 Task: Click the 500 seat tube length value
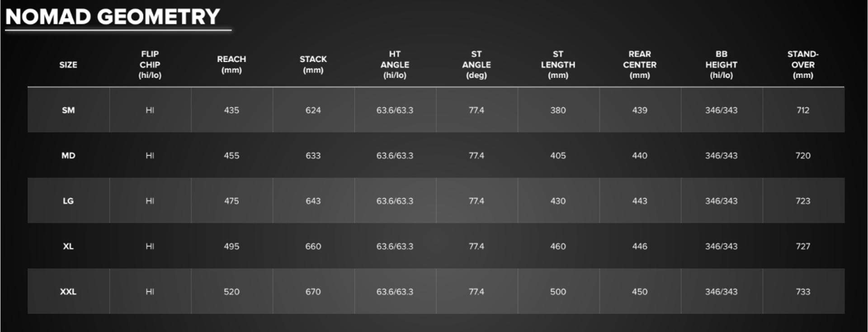(558, 292)
